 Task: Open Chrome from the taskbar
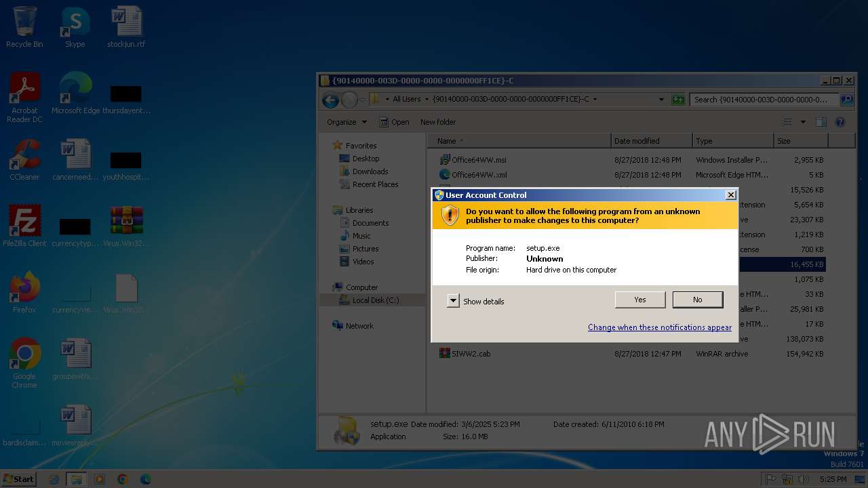[x=122, y=479]
